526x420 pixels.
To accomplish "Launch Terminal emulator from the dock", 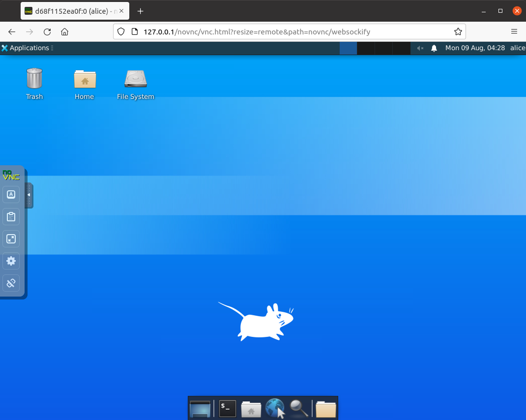I will point(227,409).
